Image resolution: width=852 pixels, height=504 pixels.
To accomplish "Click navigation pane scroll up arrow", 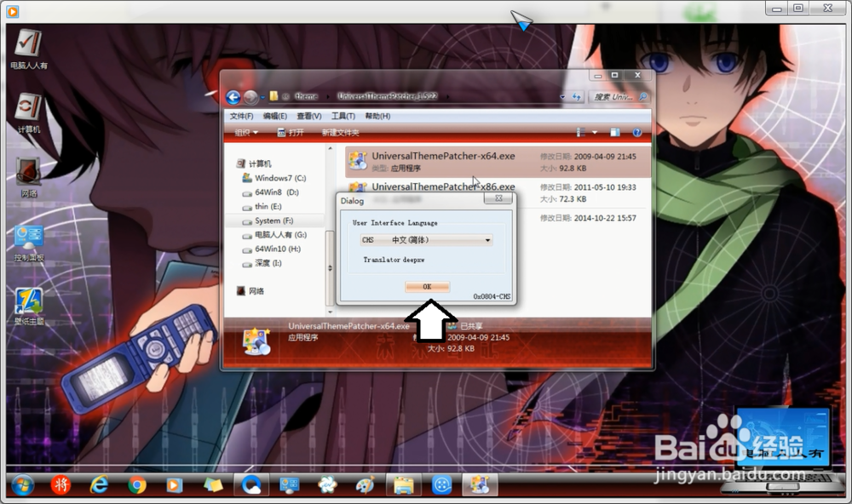I will pyautogui.click(x=329, y=148).
